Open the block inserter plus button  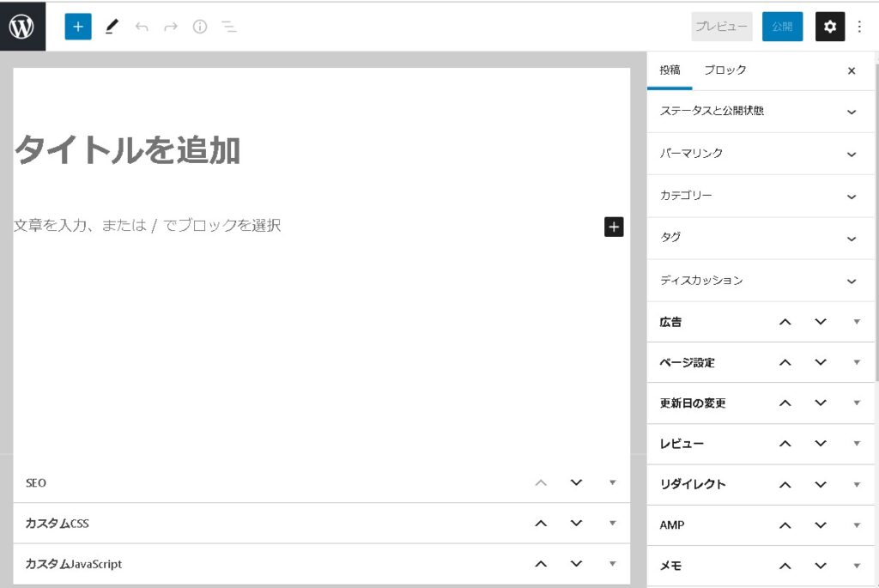click(78, 27)
